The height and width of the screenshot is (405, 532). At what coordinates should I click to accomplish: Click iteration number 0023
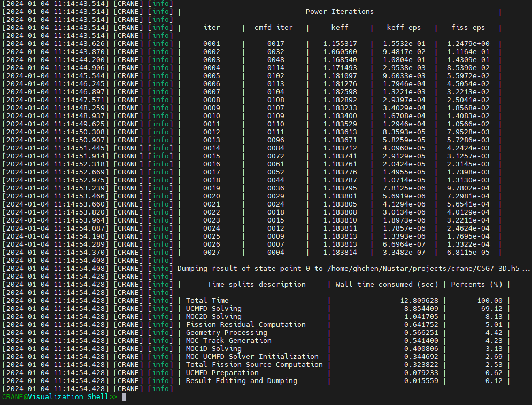tap(212, 220)
